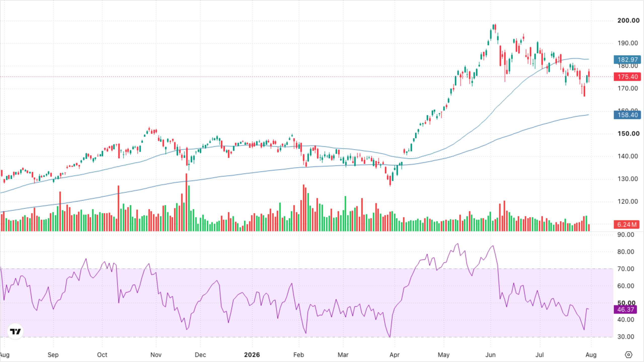Click the 200.00 price scale label
The image size is (644, 362).
tap(628, 21)
